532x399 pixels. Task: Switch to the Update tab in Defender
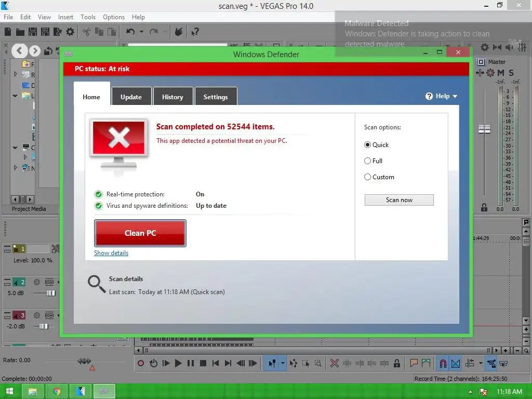tap(131, 97)
